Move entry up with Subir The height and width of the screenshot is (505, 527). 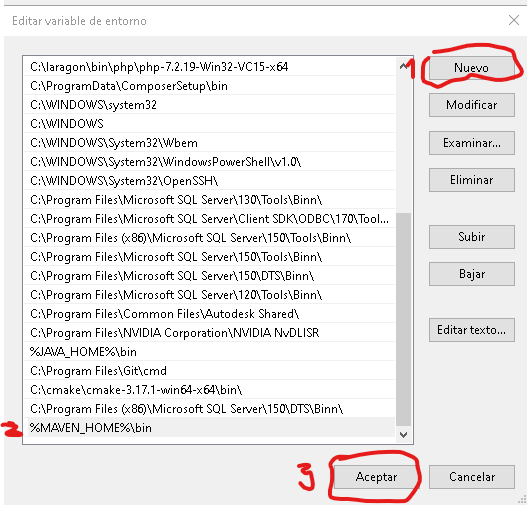[472, 237]
